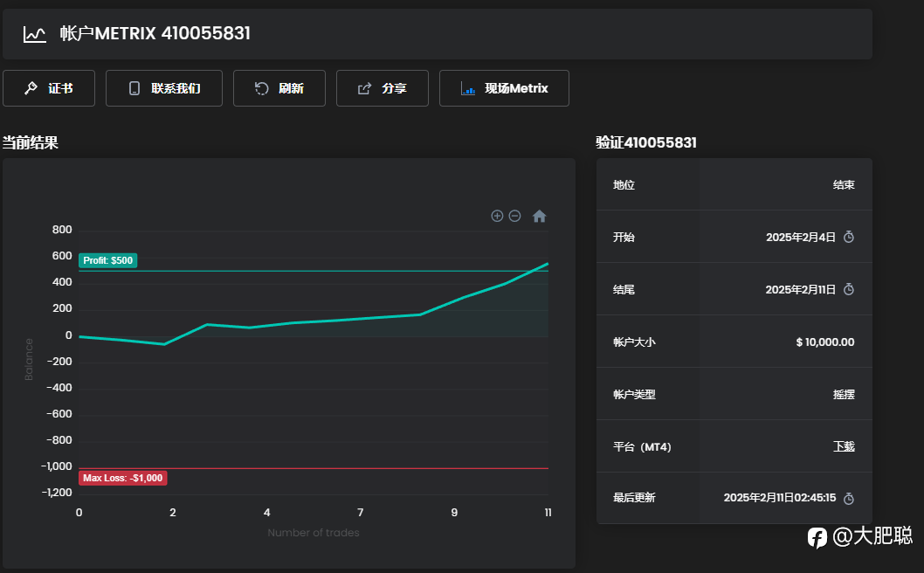The width and height of the screenshot is (924, 573).
Task: Click the 800 balance axis label
Action: click(62, 230)
